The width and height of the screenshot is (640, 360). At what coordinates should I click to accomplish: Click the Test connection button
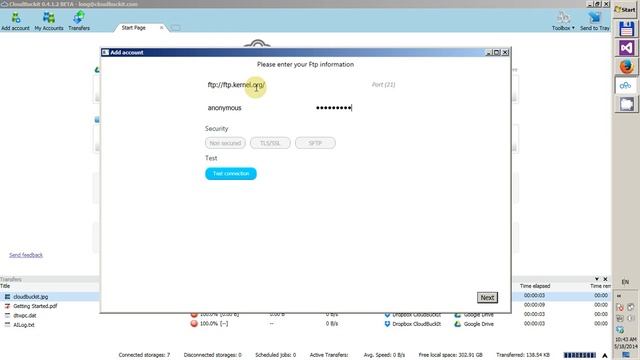231,173
